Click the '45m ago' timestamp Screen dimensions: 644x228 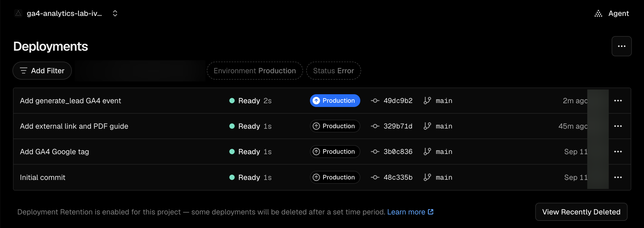[573, 126]
